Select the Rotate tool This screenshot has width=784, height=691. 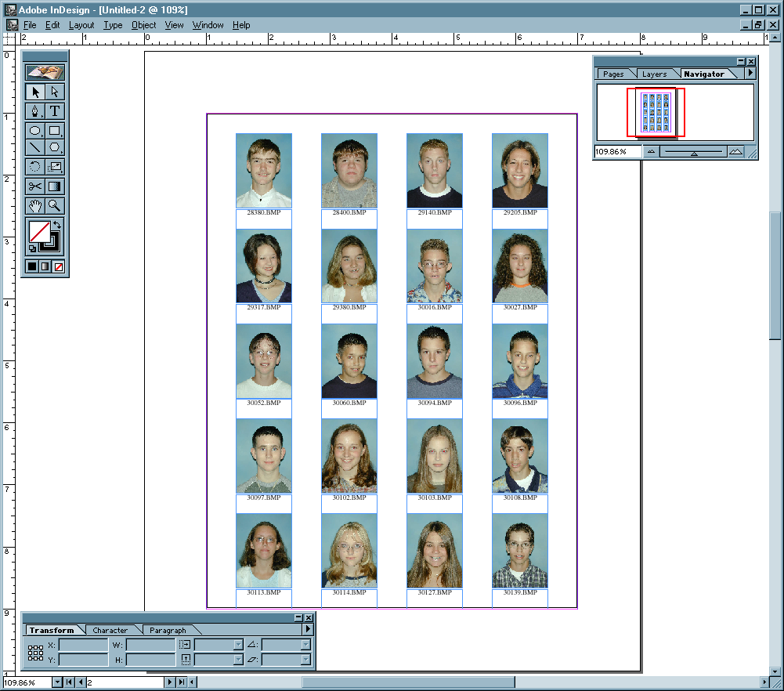pos(35,167)
